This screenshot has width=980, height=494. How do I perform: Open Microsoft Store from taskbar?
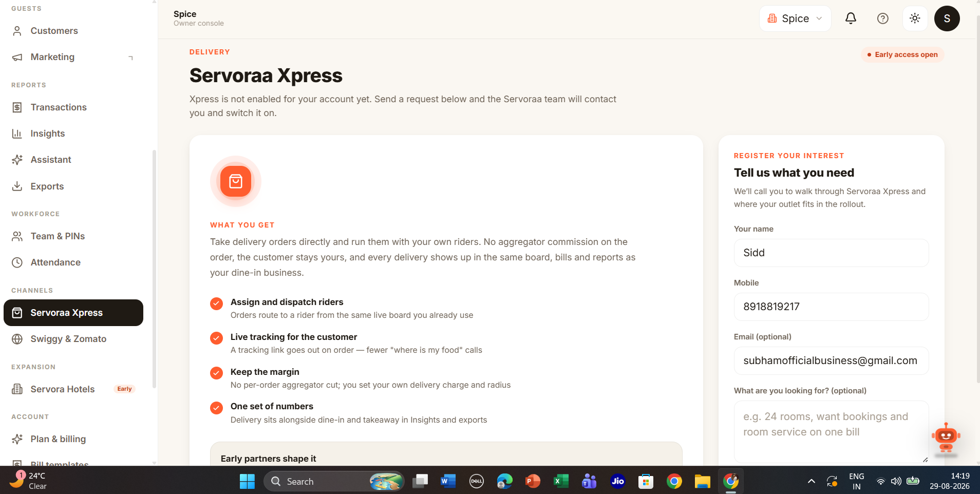click(646, 481)
